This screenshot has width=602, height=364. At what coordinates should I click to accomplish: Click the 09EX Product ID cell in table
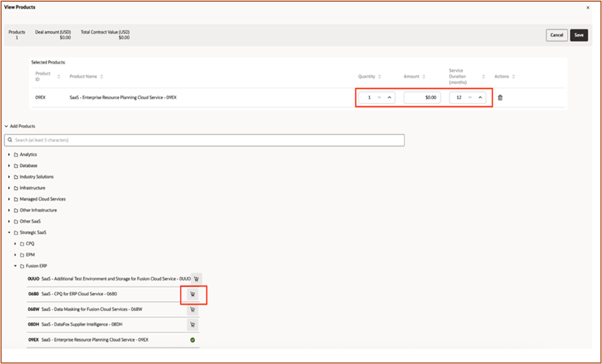click(40, 97)
